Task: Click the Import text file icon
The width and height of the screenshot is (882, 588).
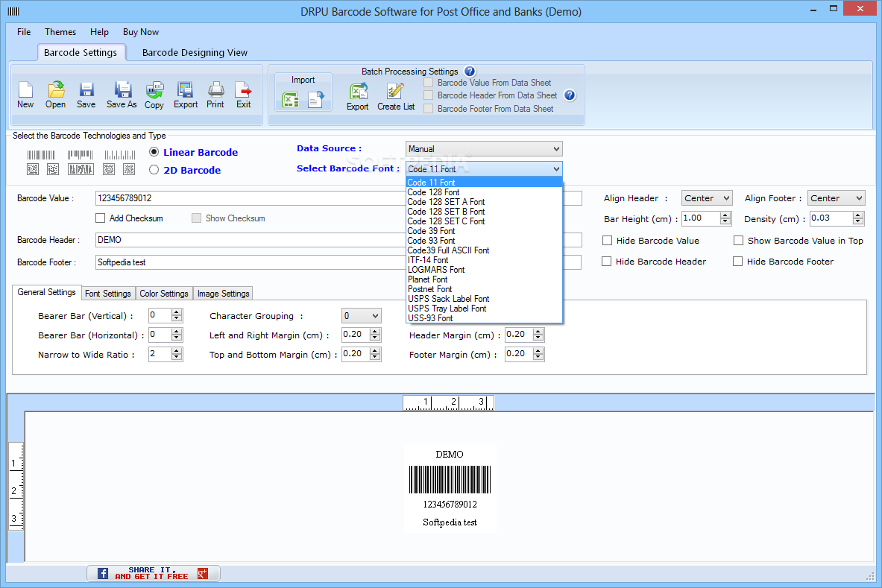Action: pyautogui.click(x=316, y=100)
